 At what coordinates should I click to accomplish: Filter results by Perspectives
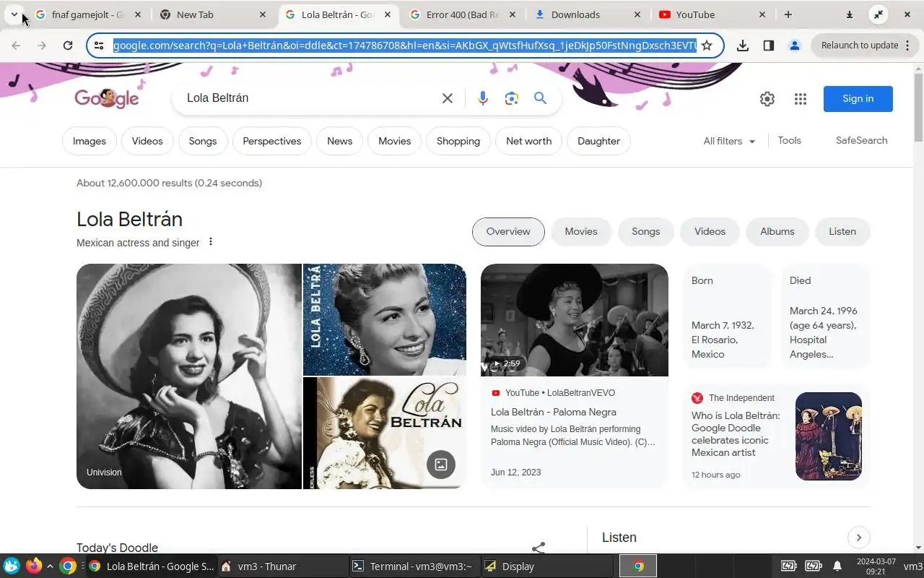coord(272,141)
